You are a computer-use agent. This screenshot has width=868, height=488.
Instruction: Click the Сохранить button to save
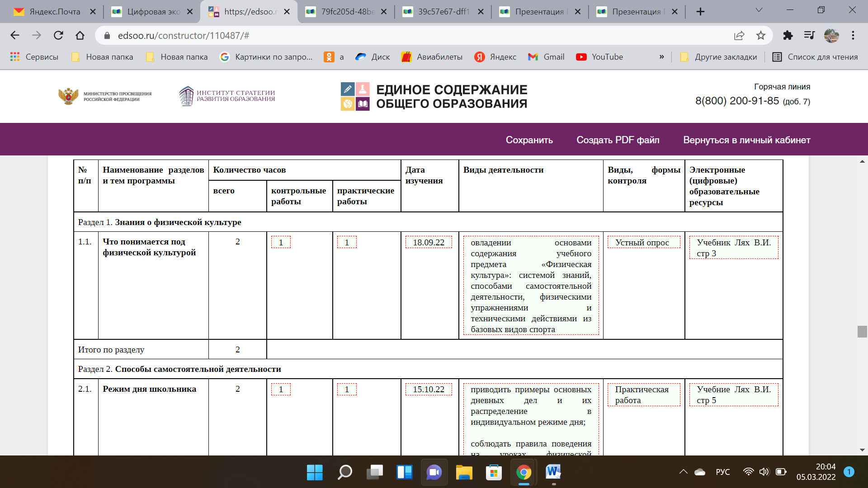pos(530,140)
